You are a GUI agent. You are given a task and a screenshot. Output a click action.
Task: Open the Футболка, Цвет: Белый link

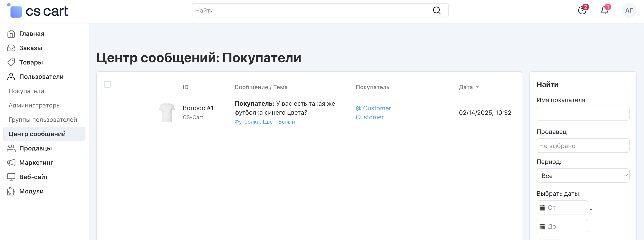(x=264, y=122)
